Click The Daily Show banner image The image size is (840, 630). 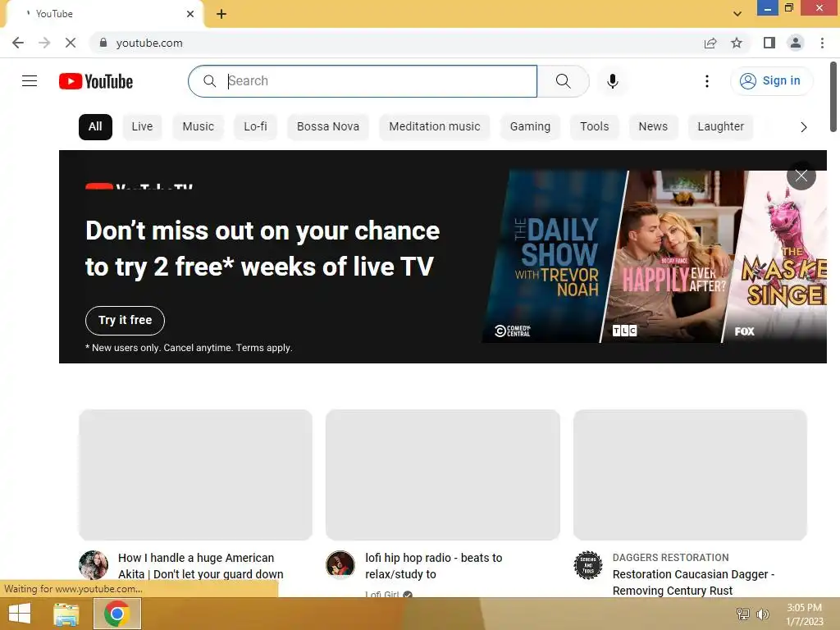pos(555,257)
